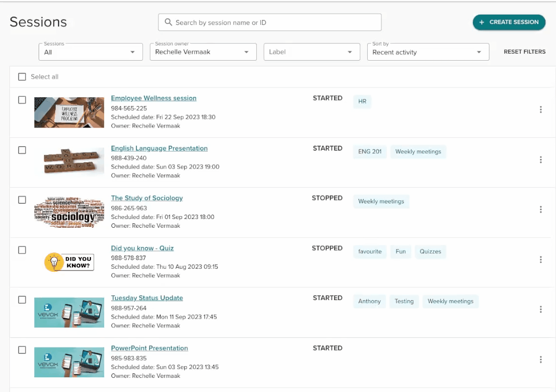The image size is (556, 392).
Task: Tick the Select all checkbox
Action: [22, 77]
